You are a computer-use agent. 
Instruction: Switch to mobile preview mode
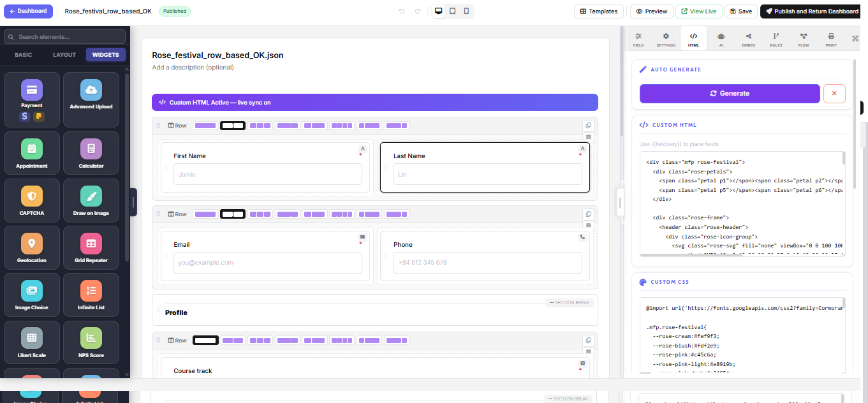pos(466,11)
